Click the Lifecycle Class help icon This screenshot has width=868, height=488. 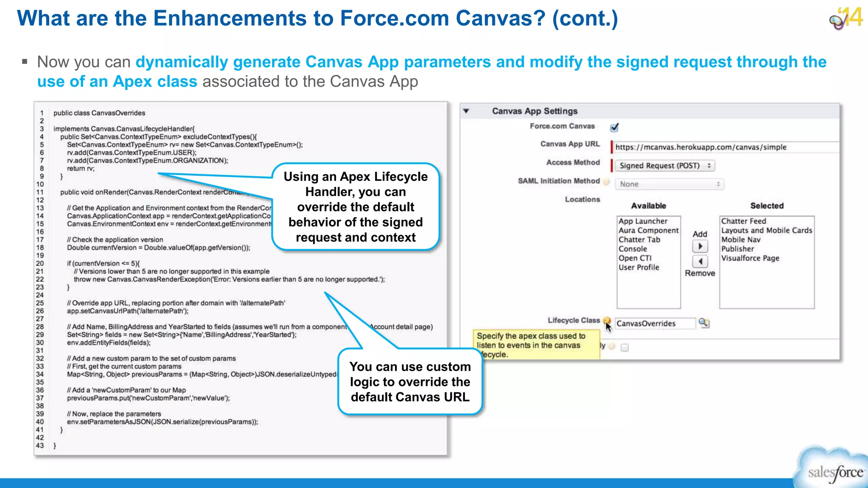[606, 321]
